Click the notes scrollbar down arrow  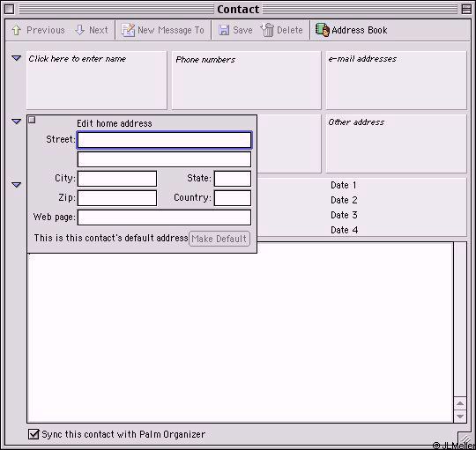[x=460, y=416]
